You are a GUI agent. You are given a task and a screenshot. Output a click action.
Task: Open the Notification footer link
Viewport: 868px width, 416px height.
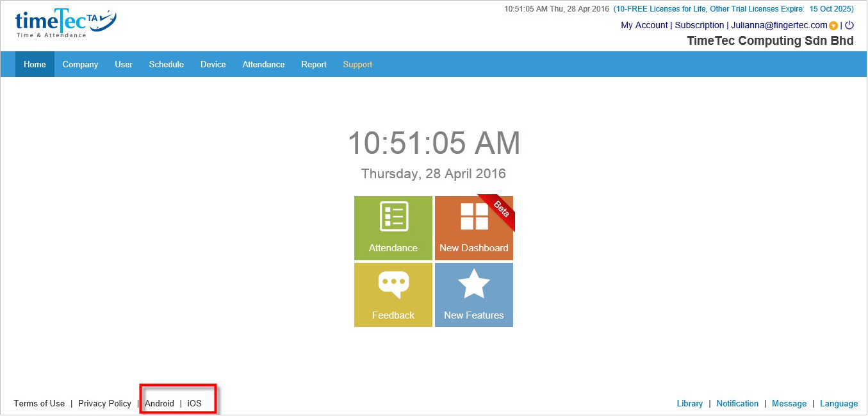click(x=737, y=403)
